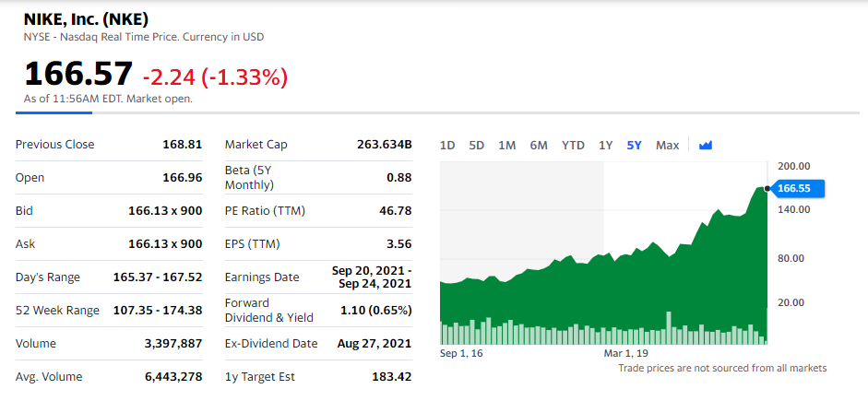
Task: Show the YTD chart range
Action: coord(573,146)
